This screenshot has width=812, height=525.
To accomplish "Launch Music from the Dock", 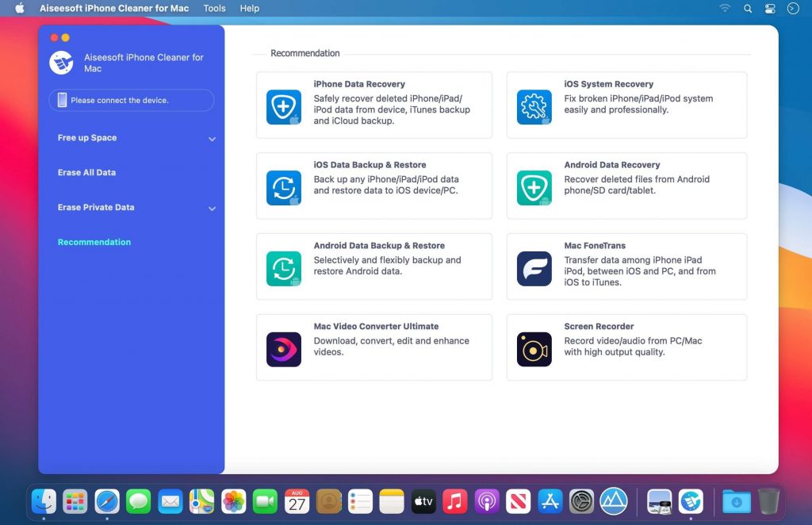I will [454, 501].
